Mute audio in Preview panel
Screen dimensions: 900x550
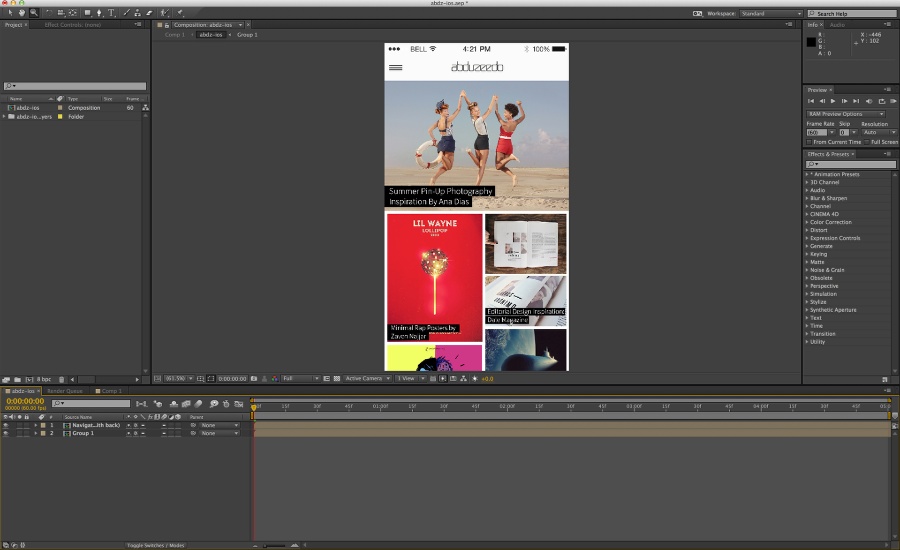(869, 101)
